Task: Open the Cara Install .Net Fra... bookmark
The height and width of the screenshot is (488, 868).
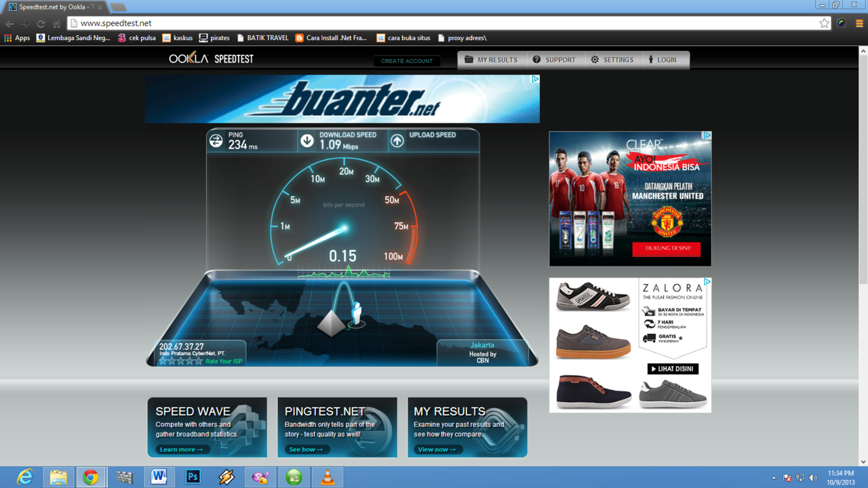Action: [x=331, y=38]
